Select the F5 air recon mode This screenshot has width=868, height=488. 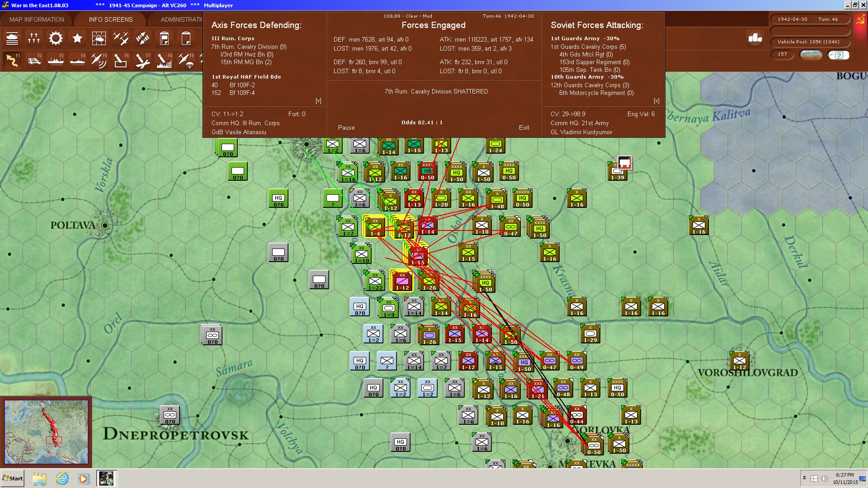click(x=99, y=60)
